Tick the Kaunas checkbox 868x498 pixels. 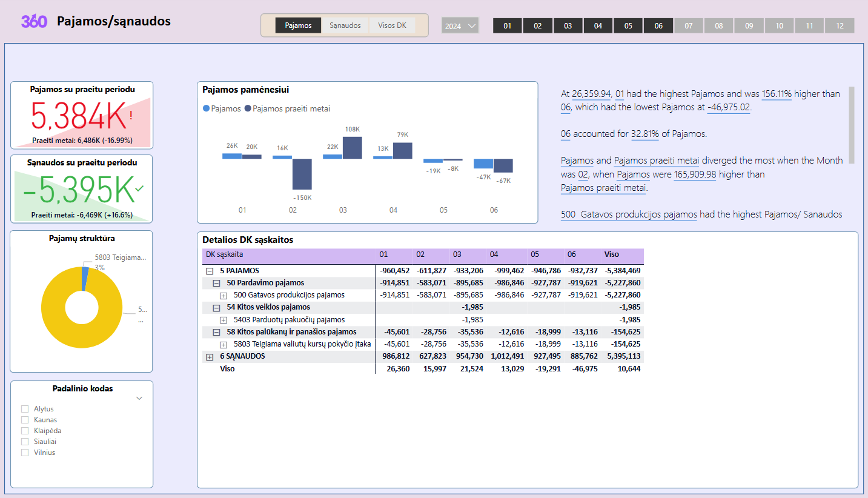(x=25, y=420)
